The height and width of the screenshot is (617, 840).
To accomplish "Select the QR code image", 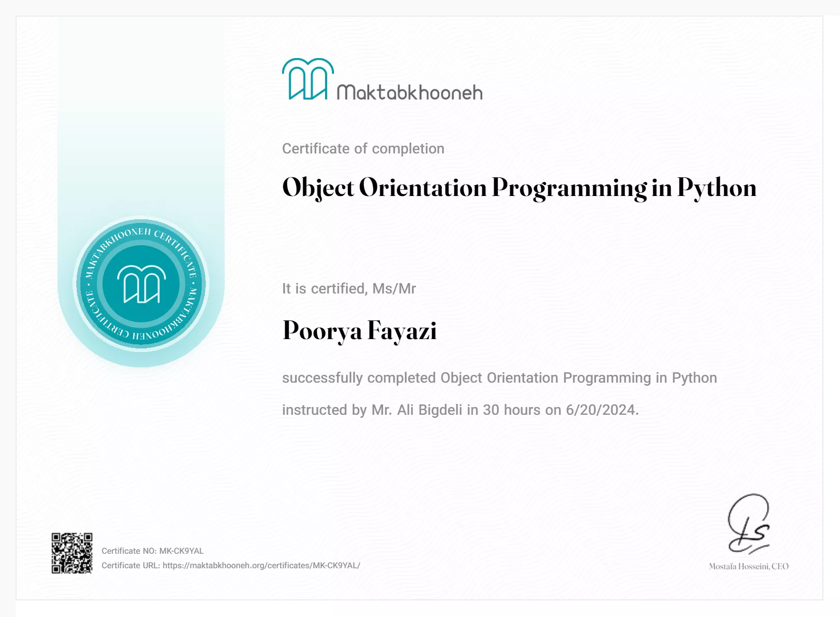I will click(72, 553).
